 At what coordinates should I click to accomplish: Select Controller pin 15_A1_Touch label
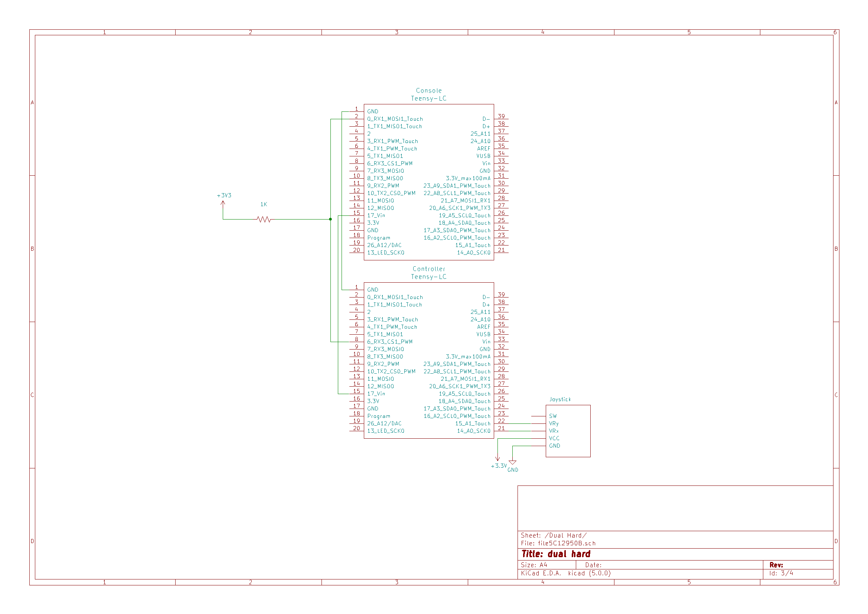[473, 424]
